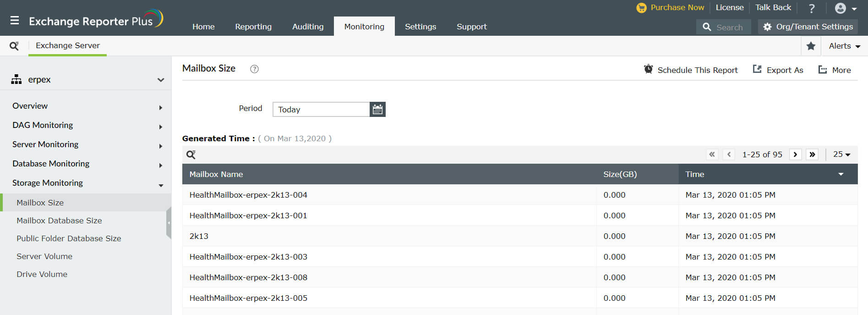This screenshot has height=315, width=868.
Task: Click the Purchase Now link
Action: coord(677,8)
